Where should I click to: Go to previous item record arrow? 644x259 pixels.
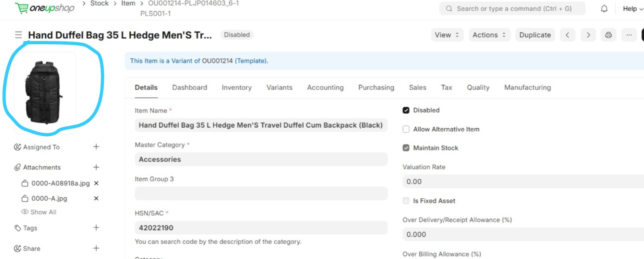(x=567, y=35)
